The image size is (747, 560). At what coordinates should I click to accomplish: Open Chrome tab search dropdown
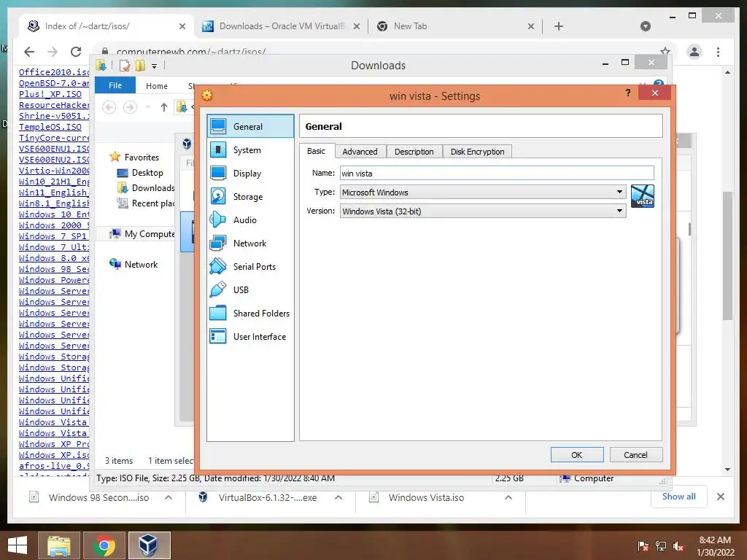(x=645, y=26)
